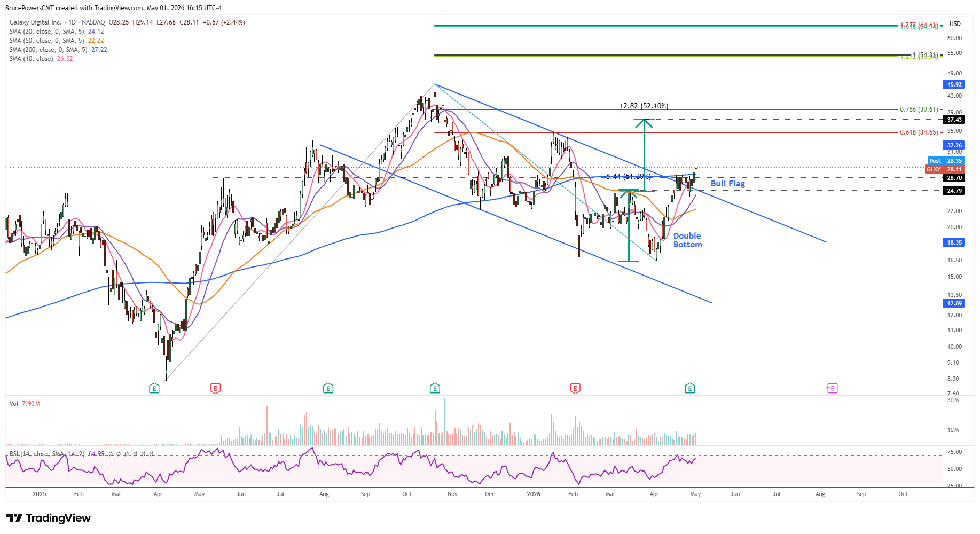Click the green earnings marker near April 2025
Screen dimensions: 980x534
pyautogui.click(x=154, y=388)
